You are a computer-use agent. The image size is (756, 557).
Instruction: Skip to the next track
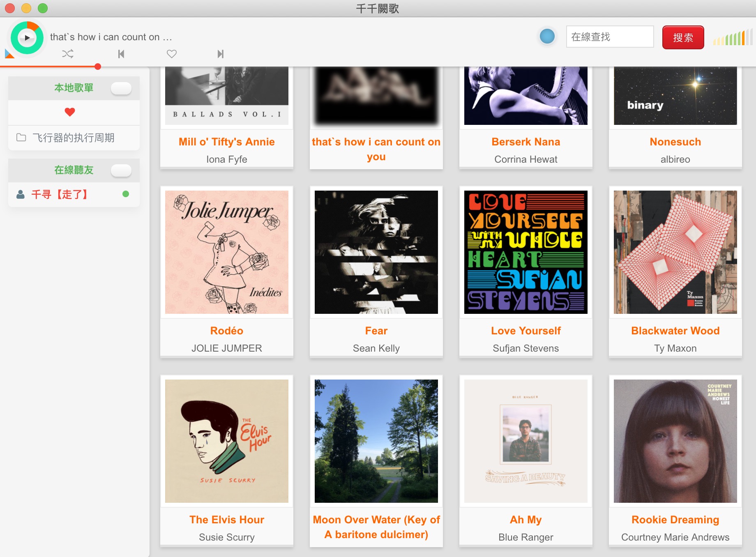click(221, 54)
